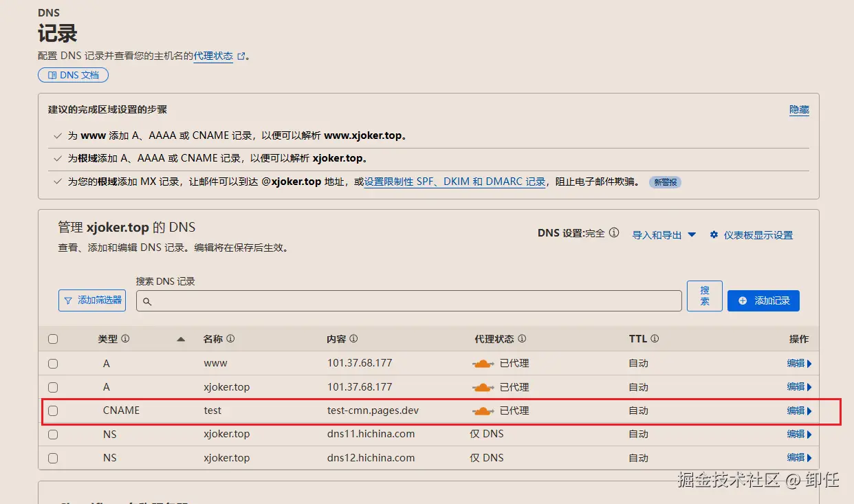The image size is (854, 504).
Task: Click the gear icon for 仪表板显示设置
Action: tap(714, 234)
